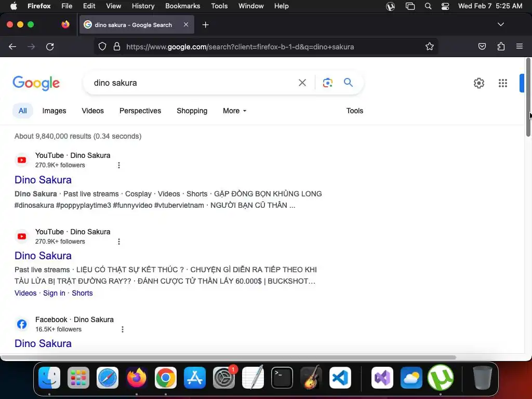Open more options for second YouTube result
Viewport: 532px width, 399px height.
[119, 242]
